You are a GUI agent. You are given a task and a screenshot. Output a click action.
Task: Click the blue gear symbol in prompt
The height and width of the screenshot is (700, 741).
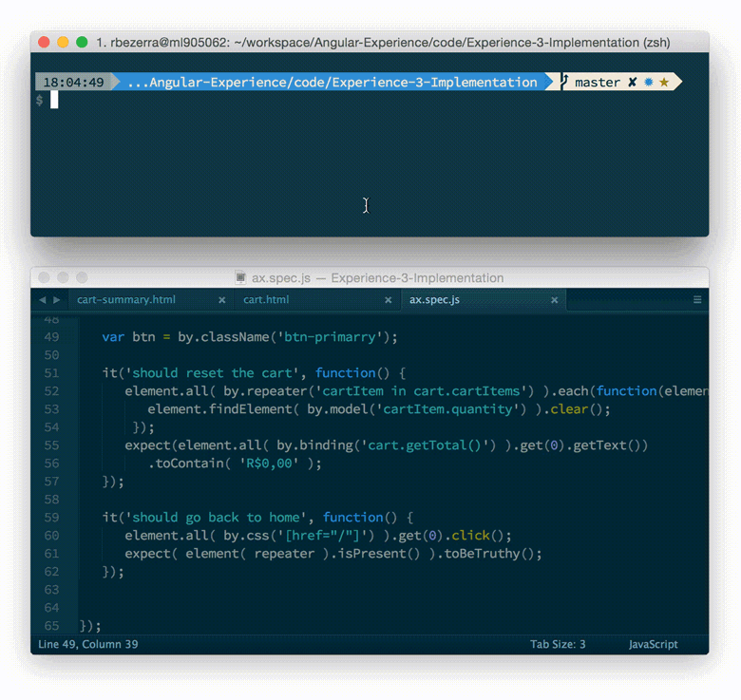(649, 83)
